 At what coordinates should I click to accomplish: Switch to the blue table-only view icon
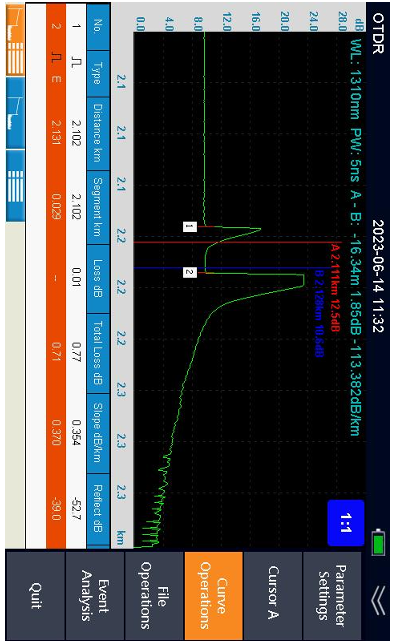coord(15,186)
